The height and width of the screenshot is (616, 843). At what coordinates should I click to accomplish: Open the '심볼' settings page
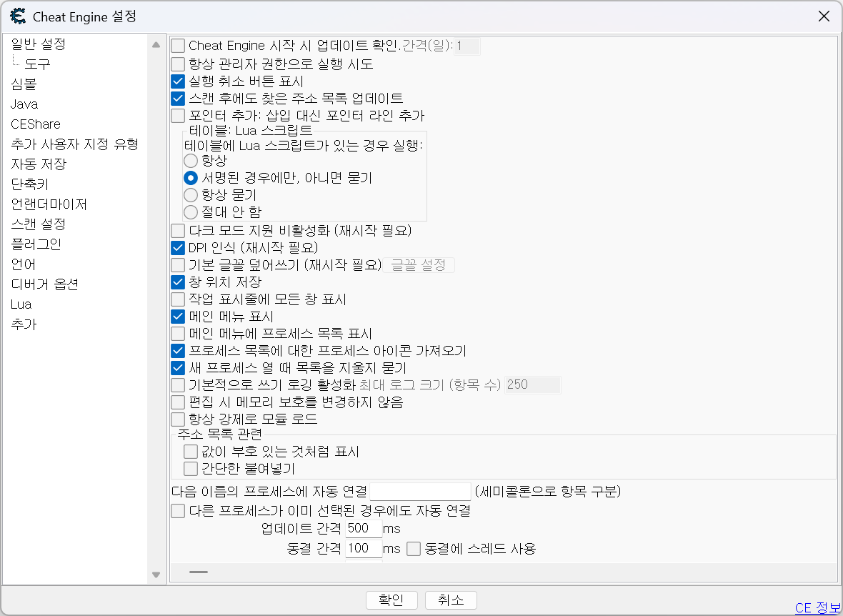pos(24,84)
